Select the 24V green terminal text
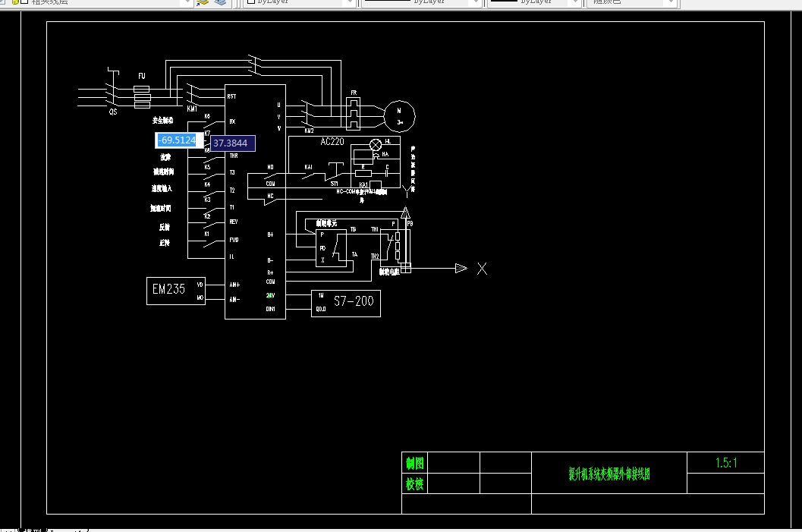 pyautogui.click(x=271, y=295)
